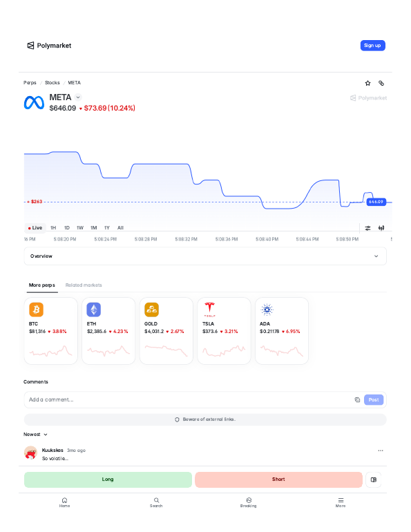This screenshot has width=411, height=532.
Task: Click the Short button
Action: pos(278,479)
